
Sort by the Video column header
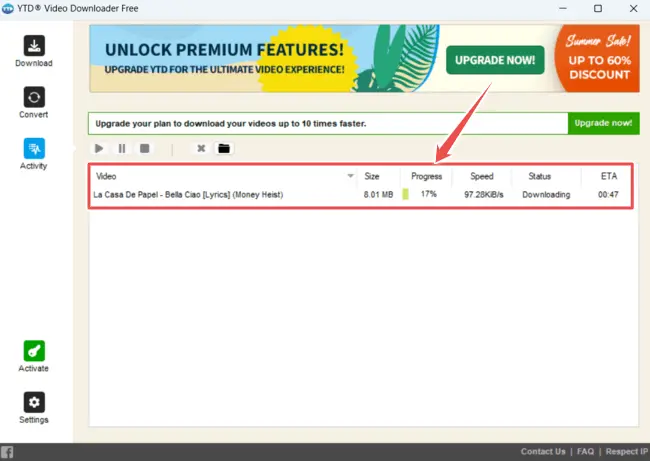(106, 176)
